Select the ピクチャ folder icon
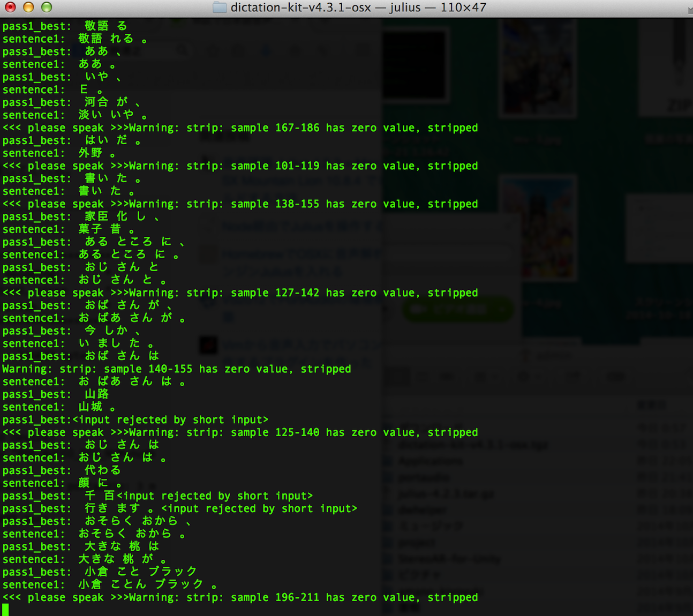 pos(387,575)
